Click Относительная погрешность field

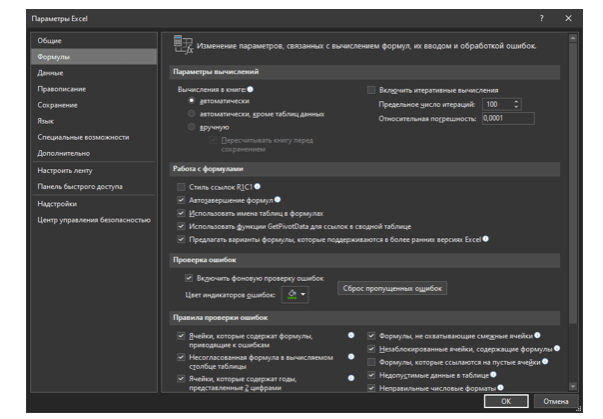[508, 118]
